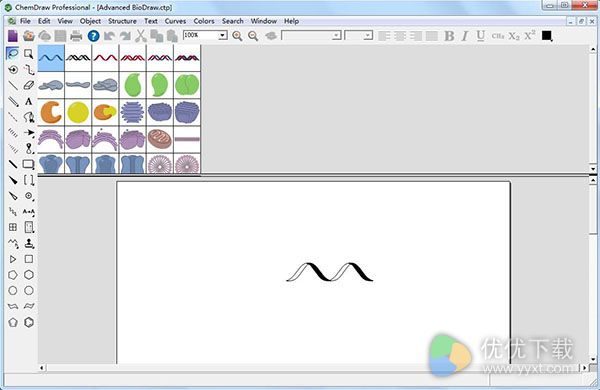Viewport: 600px width, 390px height.
Task: Zoom out using magnifier minus icon
Action: pyautogui.click(x=253, y=36)
